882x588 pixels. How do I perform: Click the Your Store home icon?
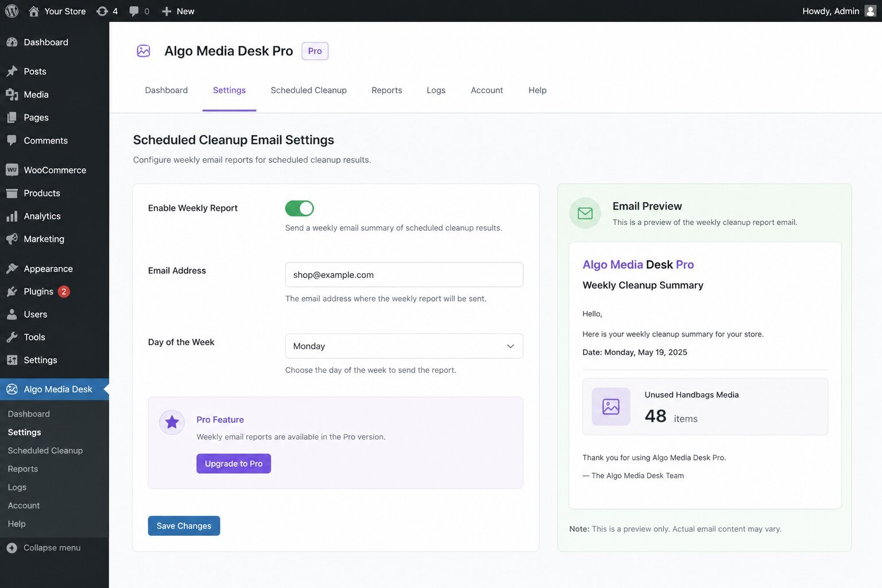tap(34, 11)
